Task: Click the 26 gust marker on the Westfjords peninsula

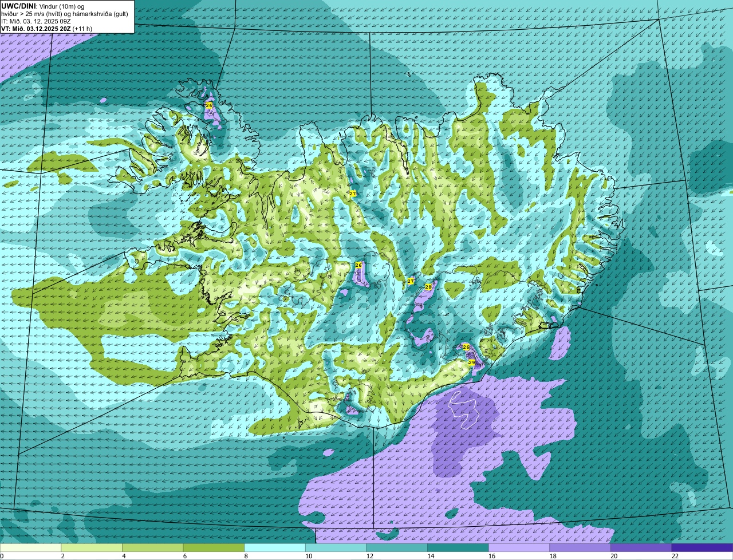Action: (209, 105)
